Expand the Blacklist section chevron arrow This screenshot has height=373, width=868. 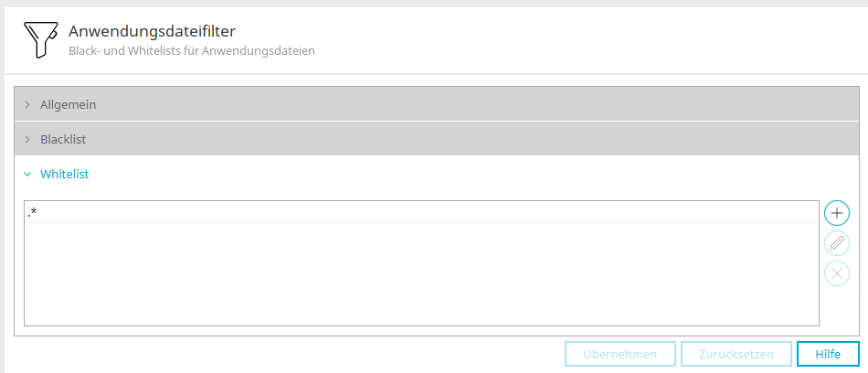27,140
